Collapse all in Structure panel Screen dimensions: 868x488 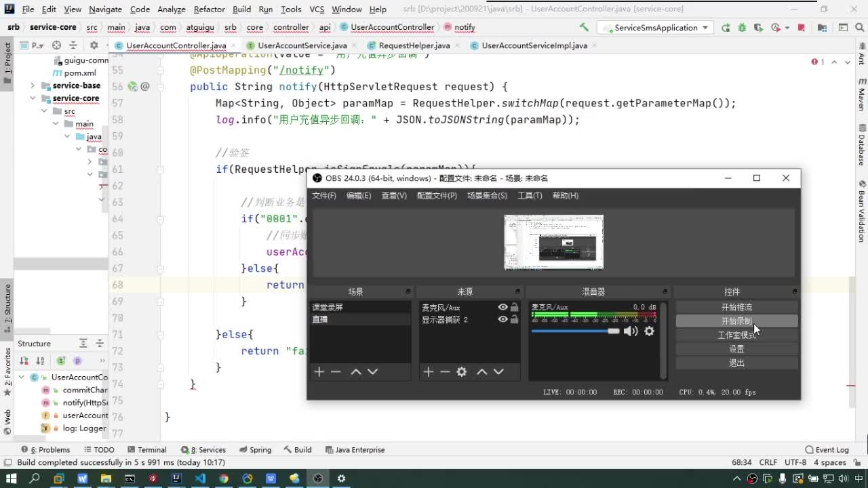[99, 344]
